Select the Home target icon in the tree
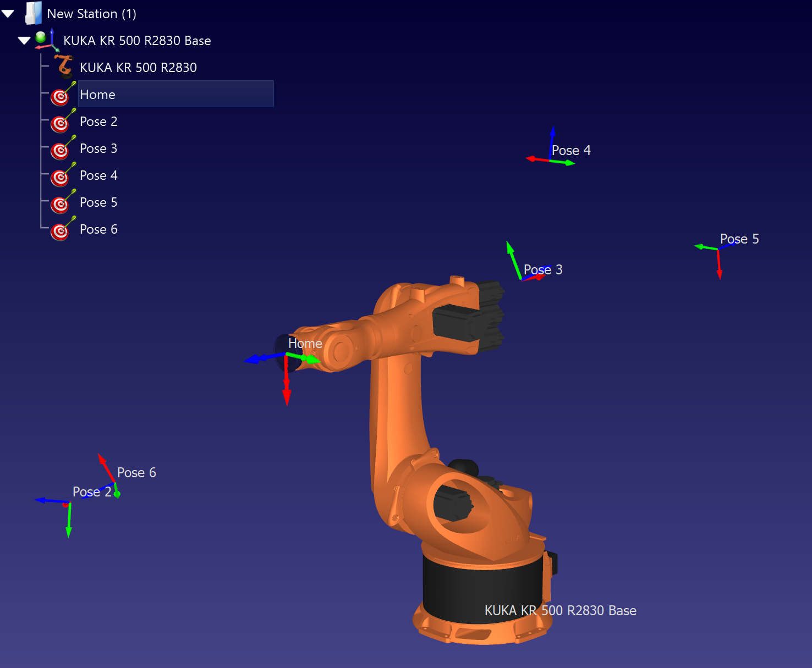This screenshot has height=668, width=812. pos(61,96)
